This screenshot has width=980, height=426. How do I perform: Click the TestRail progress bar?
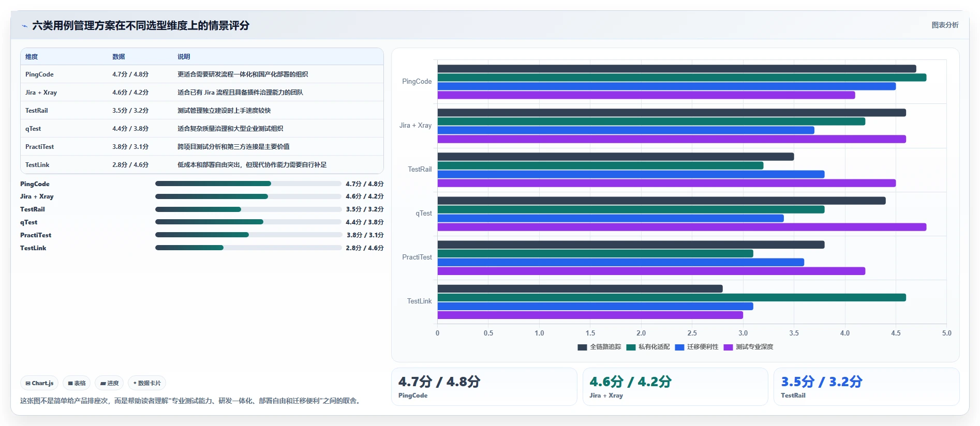click(x=248, y=209)
